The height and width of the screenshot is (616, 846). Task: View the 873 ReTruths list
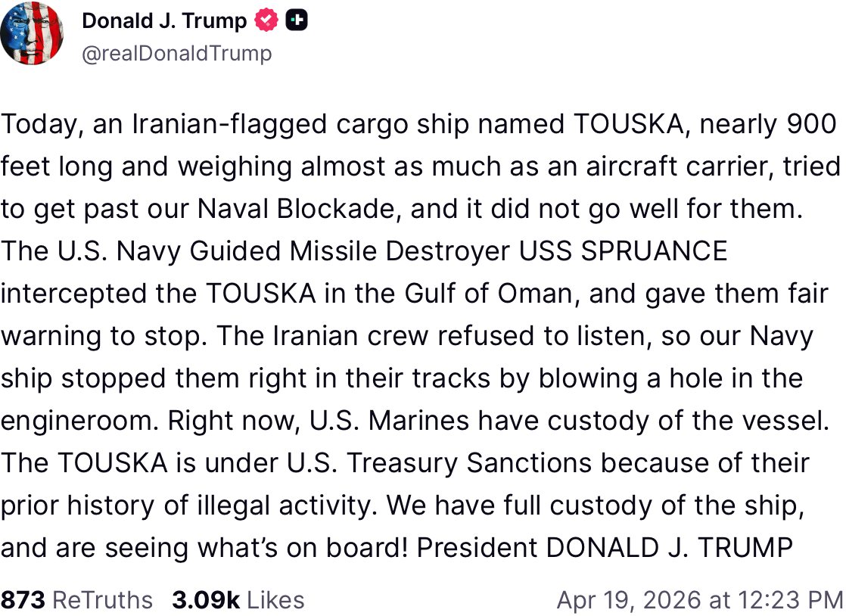click(76, 600)
